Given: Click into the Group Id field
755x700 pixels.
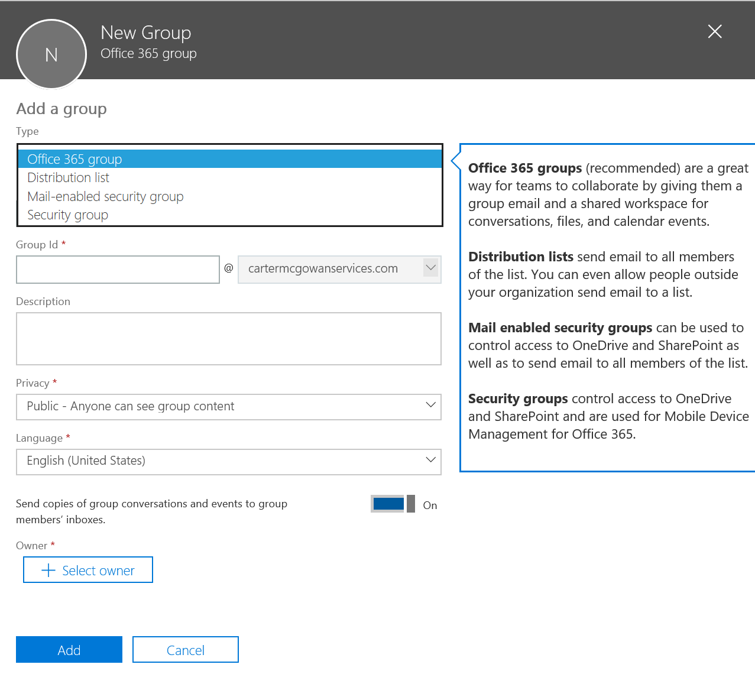Looking at the screenshot, I should tap(118, 270).
